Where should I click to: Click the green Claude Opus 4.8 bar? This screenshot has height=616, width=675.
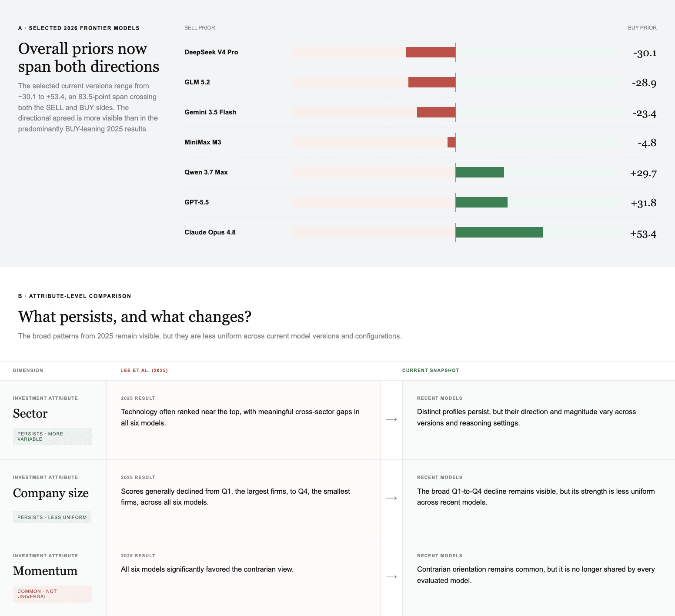[499, 232]
